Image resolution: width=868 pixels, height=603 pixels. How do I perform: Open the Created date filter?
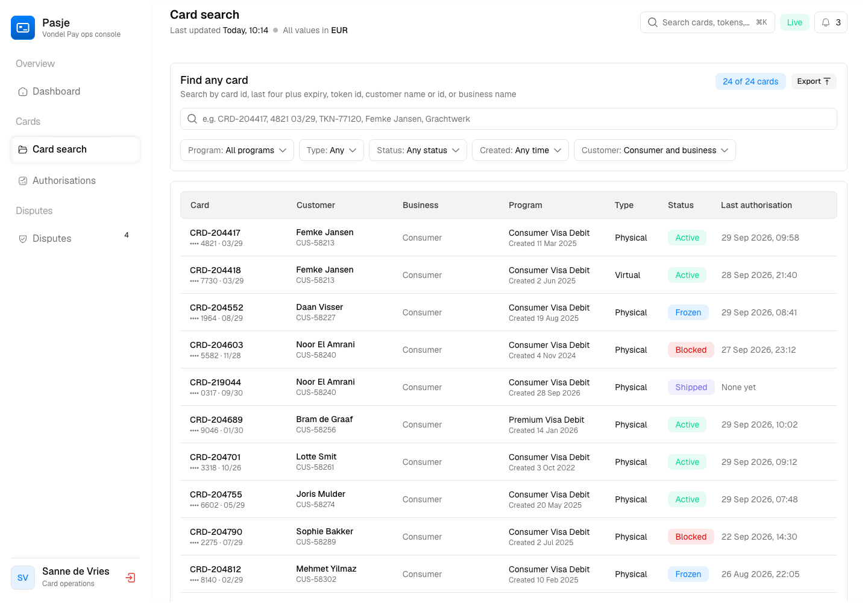(521, 150)
